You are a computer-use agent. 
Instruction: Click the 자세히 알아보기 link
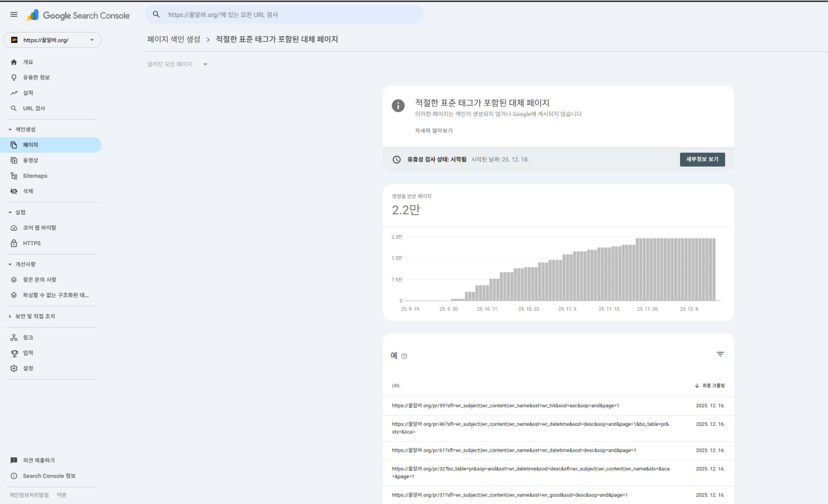point(433,131)
